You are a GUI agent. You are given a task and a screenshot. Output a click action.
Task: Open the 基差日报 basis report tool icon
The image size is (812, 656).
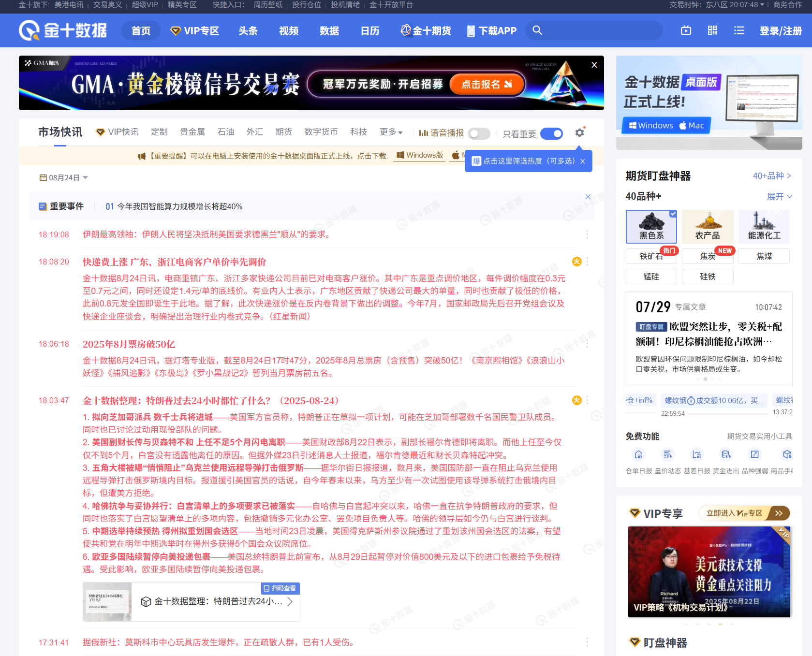[x=697, y=454]
